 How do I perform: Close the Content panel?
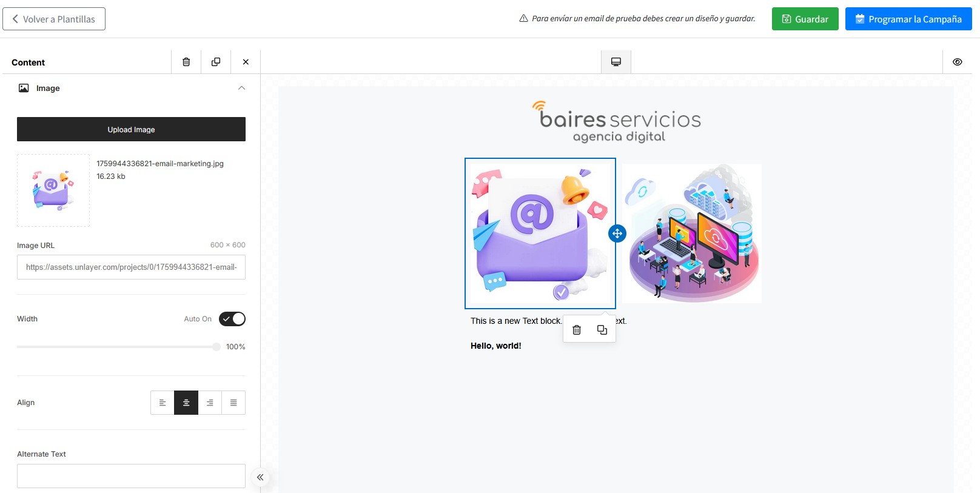point(246,62)
